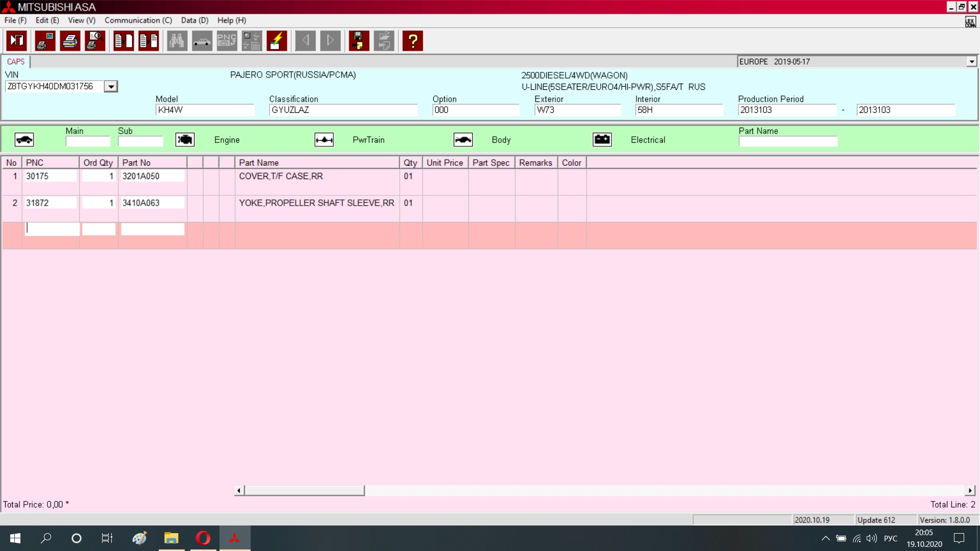Open print preview with magnifier icon
This screenshot has height=551, width=980.
95,41
